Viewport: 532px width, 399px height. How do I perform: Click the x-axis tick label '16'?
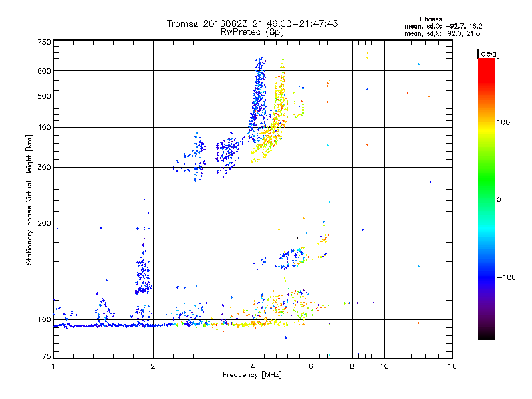click(x=452, y=366)
